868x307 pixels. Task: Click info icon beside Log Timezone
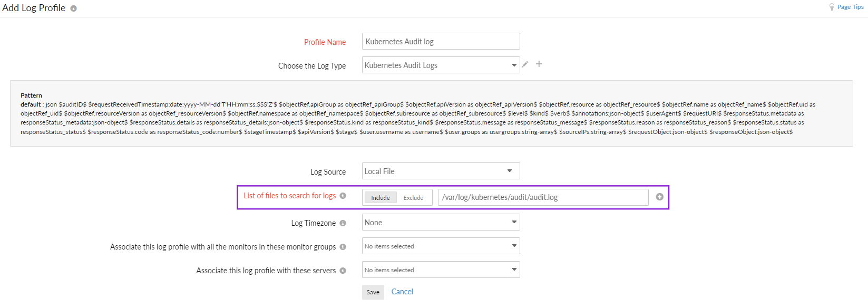(343, 223)
